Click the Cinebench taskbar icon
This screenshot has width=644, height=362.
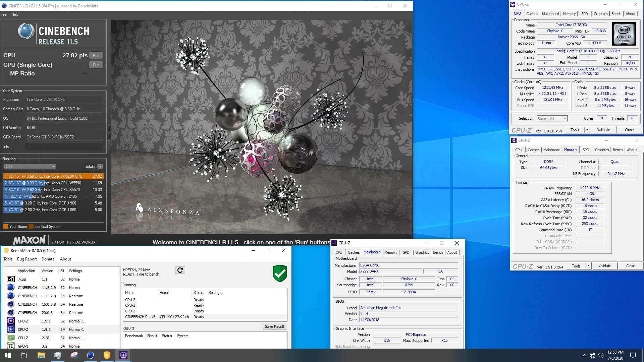(90, 355)
